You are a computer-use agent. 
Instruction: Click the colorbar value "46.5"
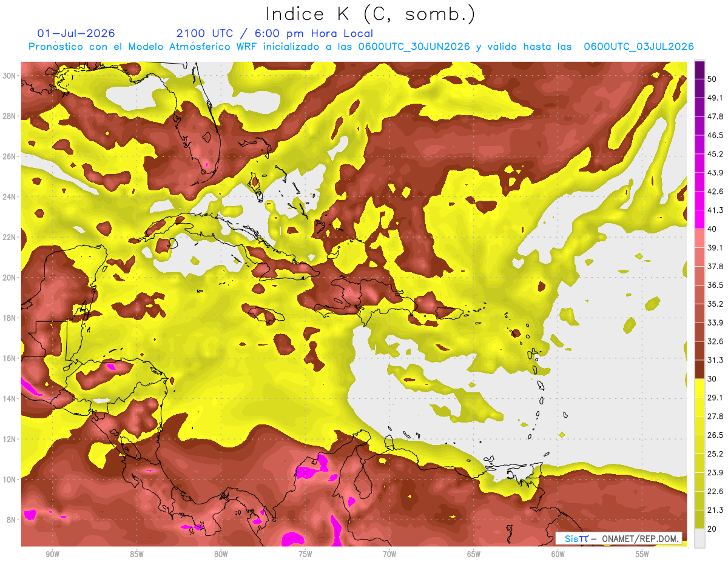(x=715, y=135)
